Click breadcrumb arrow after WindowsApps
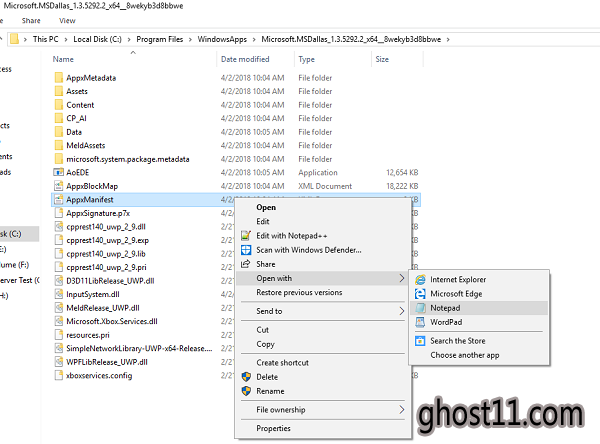 tap(254, 39)
